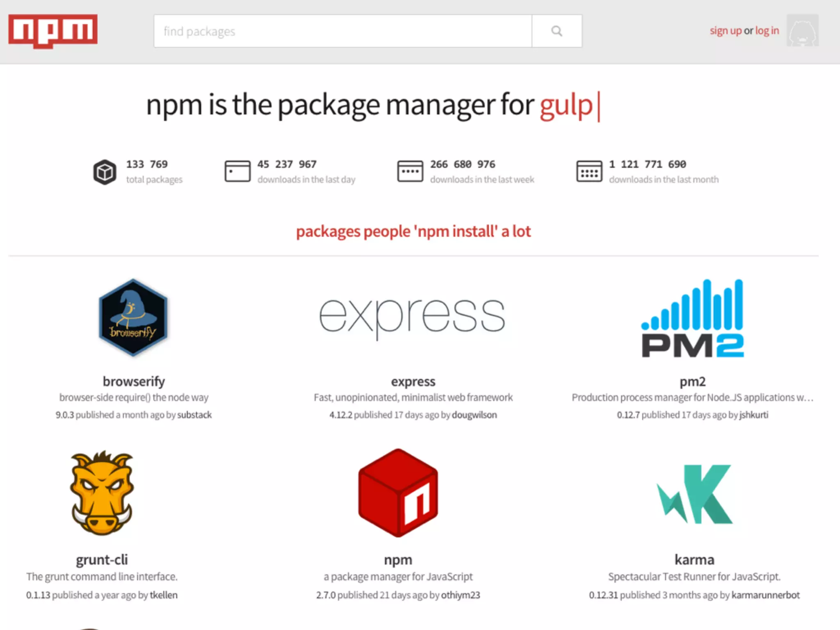
Task: Click the user avatar placeholder icon
Action: pos(802,30)
